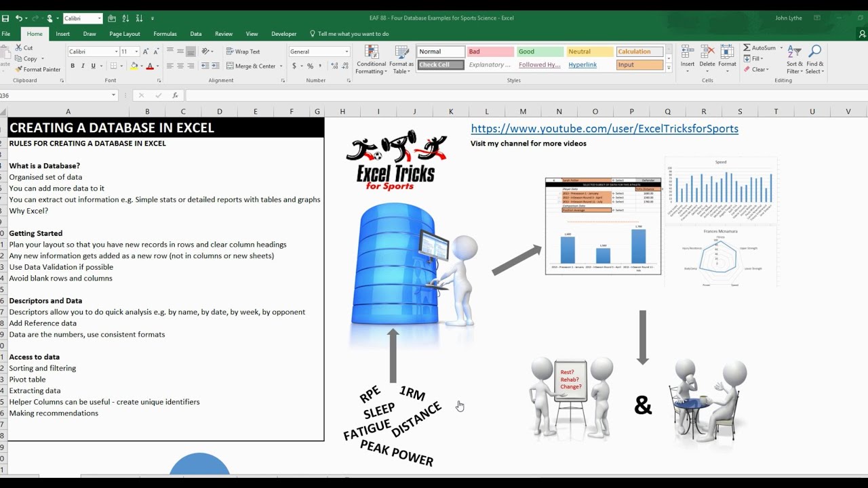
Task: Open the ribbon font name dropdown
Action: 116,52
